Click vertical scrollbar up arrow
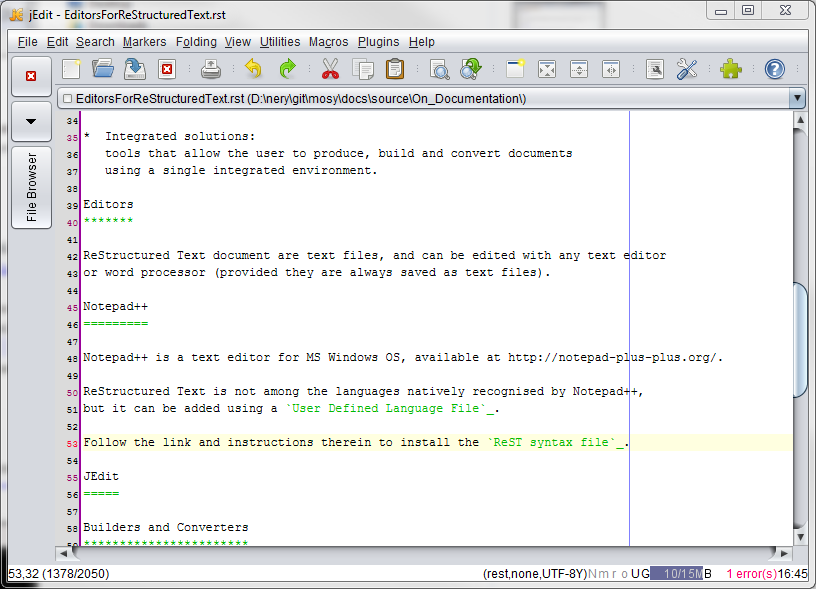816x589 pixels. click(x=800, y=120)
